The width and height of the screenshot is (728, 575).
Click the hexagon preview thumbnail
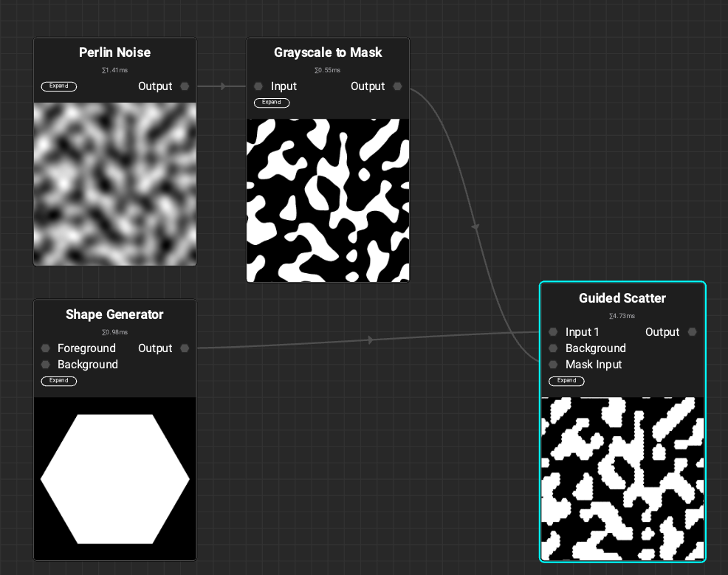click(115, 479)
